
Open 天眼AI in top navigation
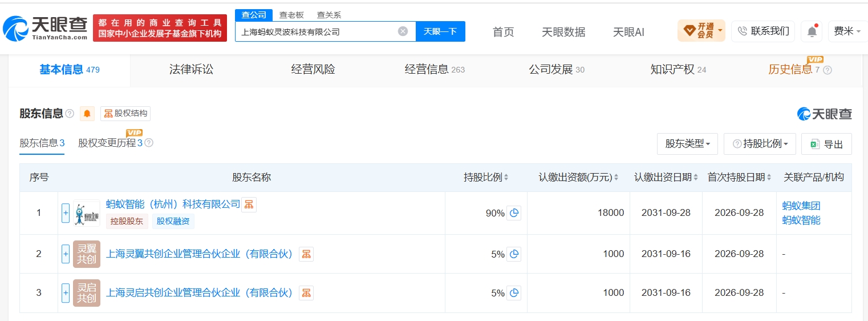[x=628, y=32]
